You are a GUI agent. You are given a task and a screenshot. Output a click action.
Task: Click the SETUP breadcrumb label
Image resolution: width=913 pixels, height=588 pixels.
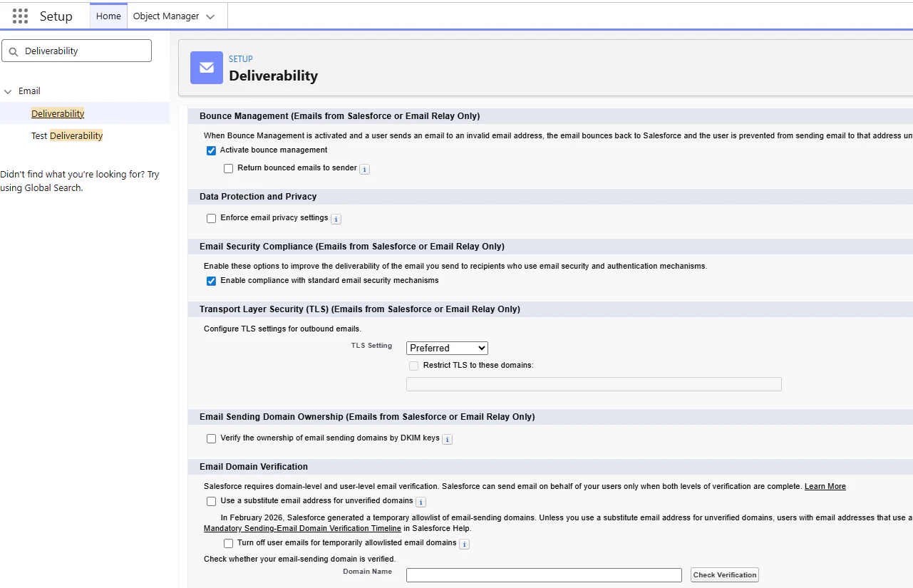(241, 59)
